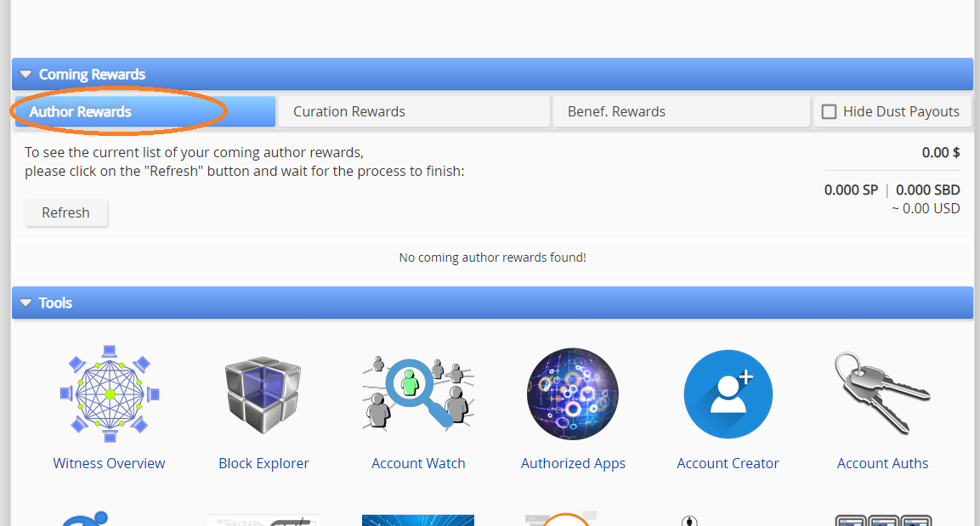Open the Account Creator icon
This screenshot has width=980, height=526.
[x=728, y=394]
